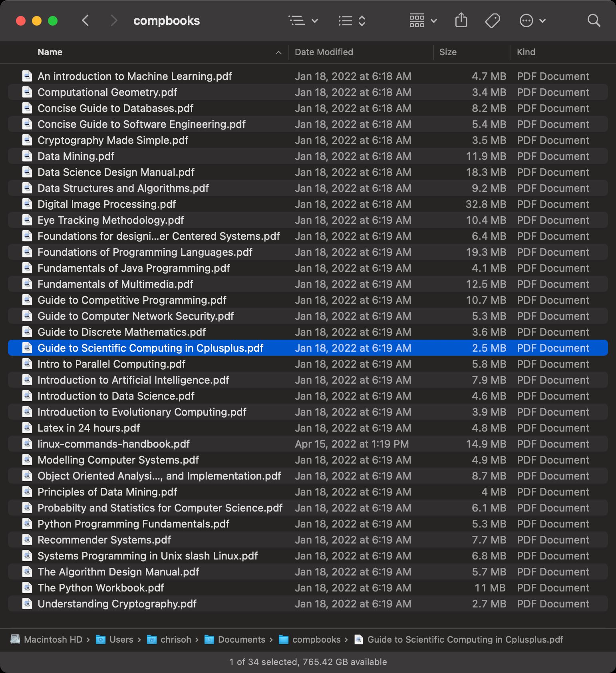Viewport: 616px width, 673px height.
Task: Sort by the Kind column header
Action: tap(526, 52)
